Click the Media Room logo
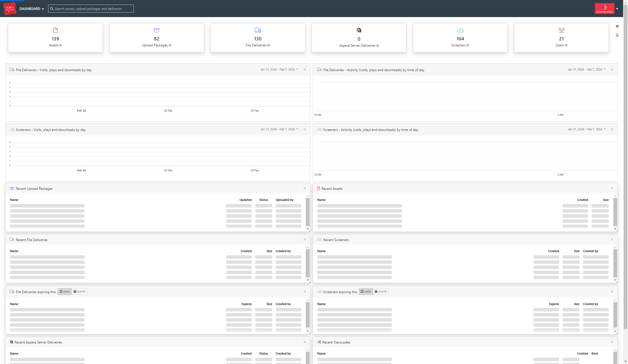Viewport: 628px width, 364px height. [10, 9]
